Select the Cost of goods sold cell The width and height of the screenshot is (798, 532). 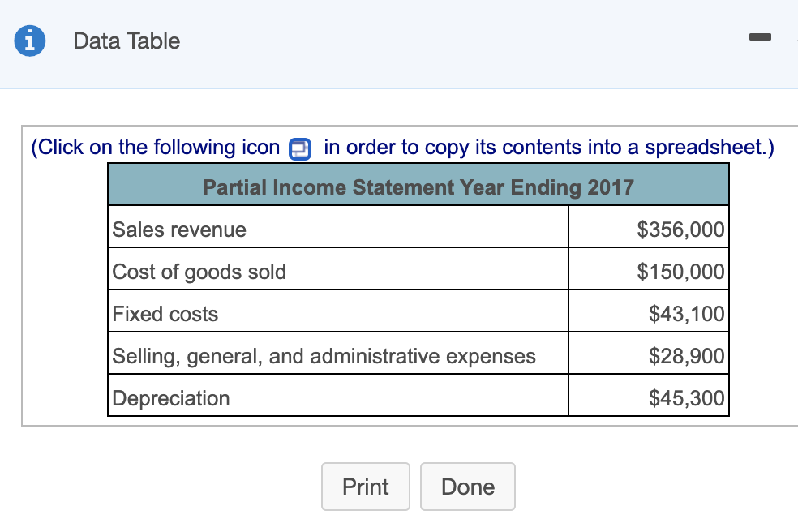tap(198, 272)
